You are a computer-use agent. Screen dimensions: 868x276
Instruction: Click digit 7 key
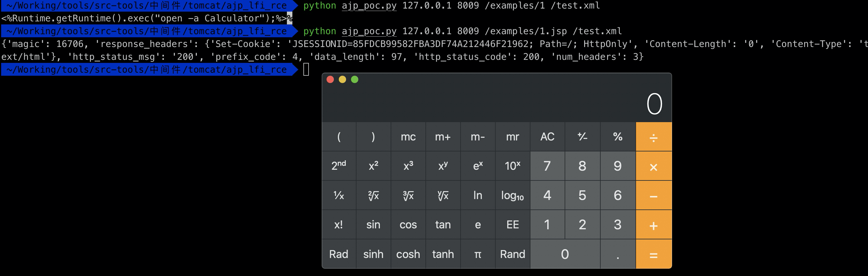[548, 166]
